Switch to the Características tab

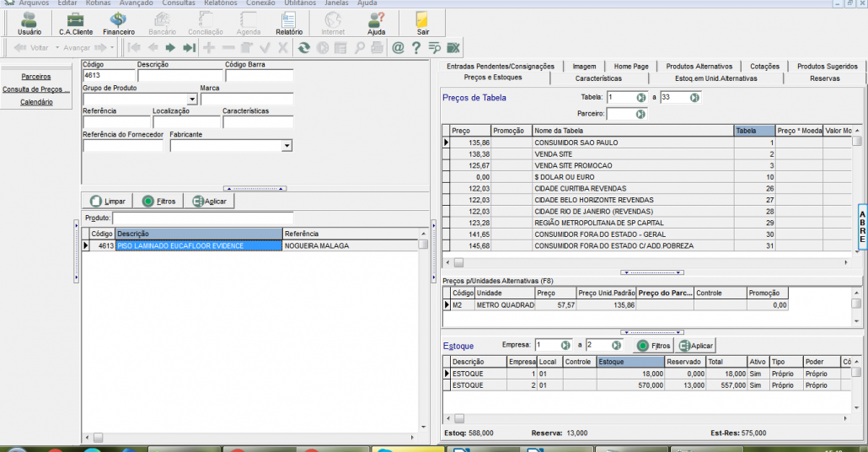[x=598, y=78]
